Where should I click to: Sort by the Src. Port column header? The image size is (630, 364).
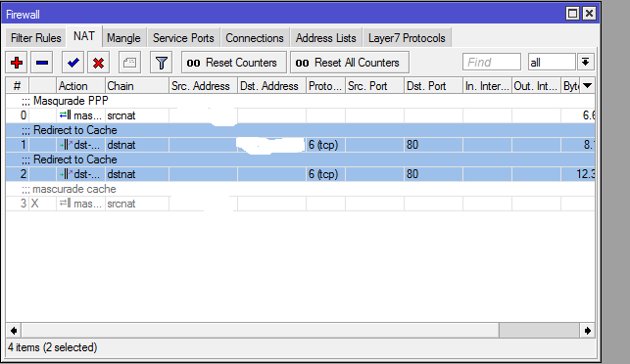(374, 86)
